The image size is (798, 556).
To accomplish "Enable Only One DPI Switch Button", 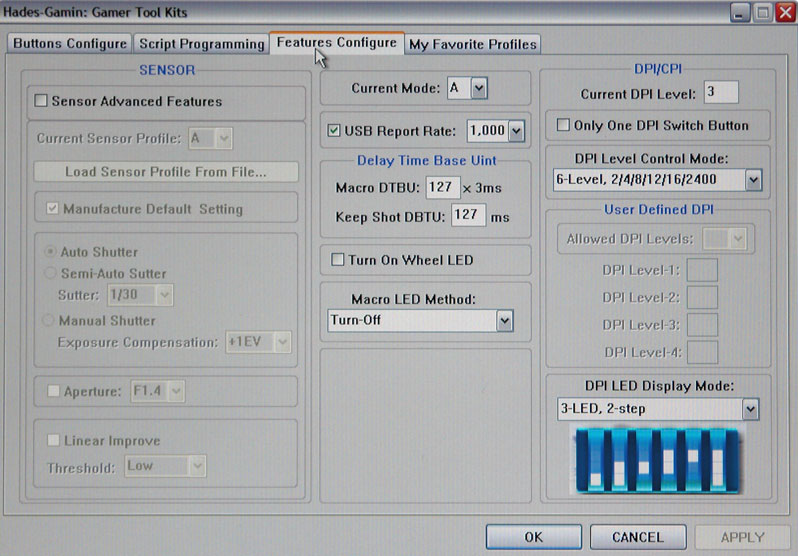I will [563, 125].
